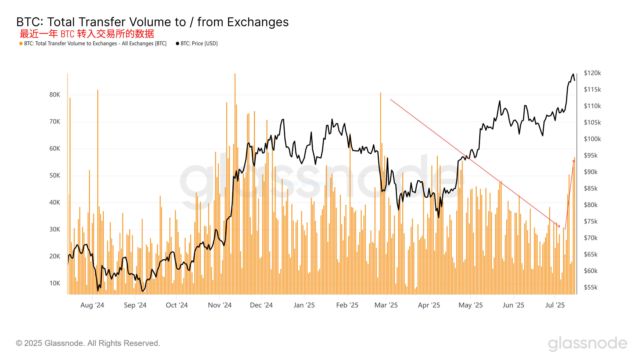The width and height of the screenshot is (644, 362).
Task: Select the Nov '24 x-axis label
Action: 220,305
